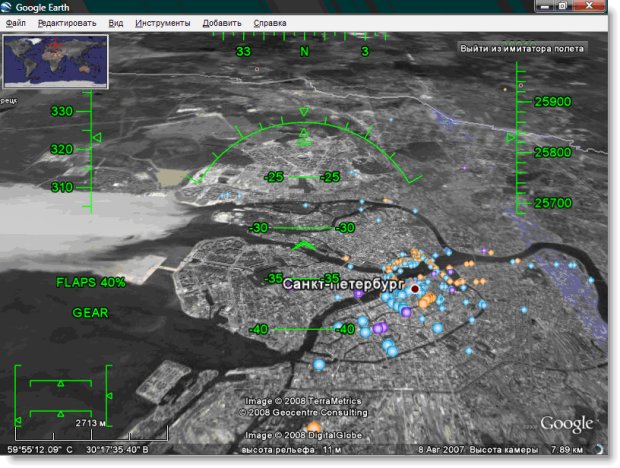Image resolution: width=620 pixels, height=468 pixels.
Task: Click the -25 pitch ladder left label
Action: 274,177
